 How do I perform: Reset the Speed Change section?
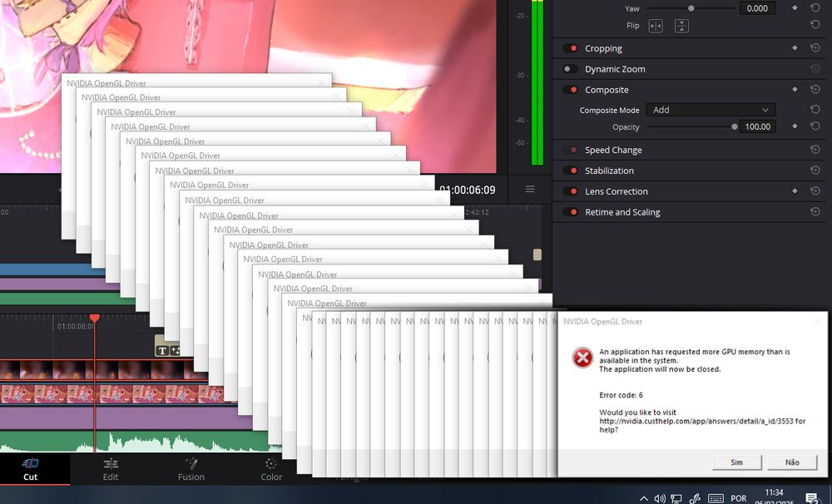815,150
